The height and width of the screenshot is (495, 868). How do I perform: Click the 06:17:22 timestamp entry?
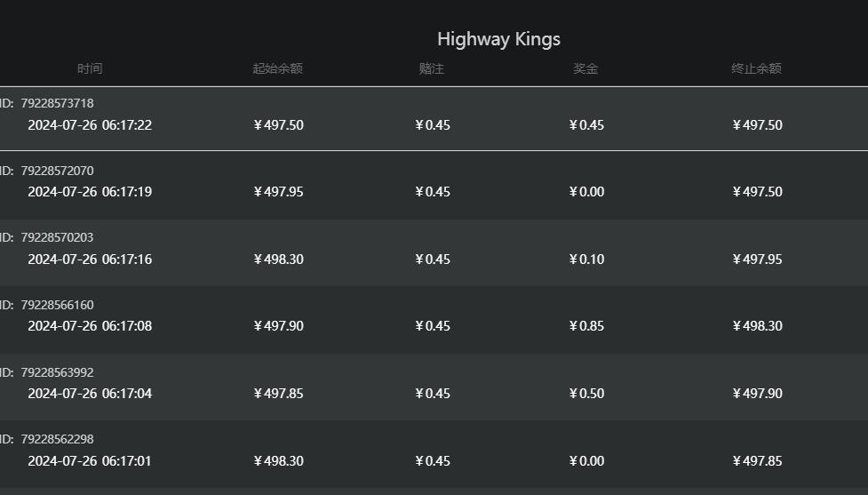pyautogui.click(x=90, y=125)
